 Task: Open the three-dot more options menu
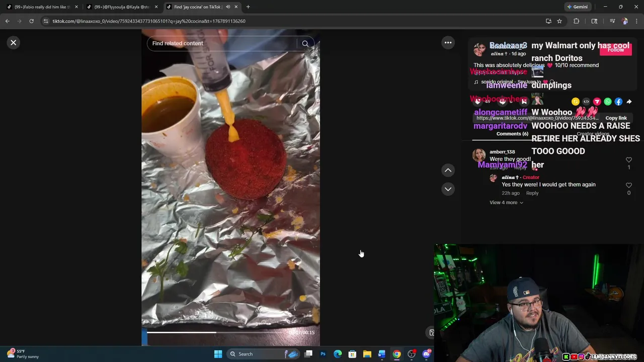[448, 43]
